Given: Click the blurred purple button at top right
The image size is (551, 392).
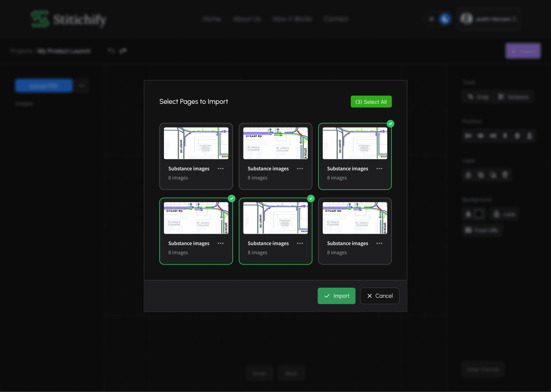Looking at the screenshot, I should [x=523, y=51].
